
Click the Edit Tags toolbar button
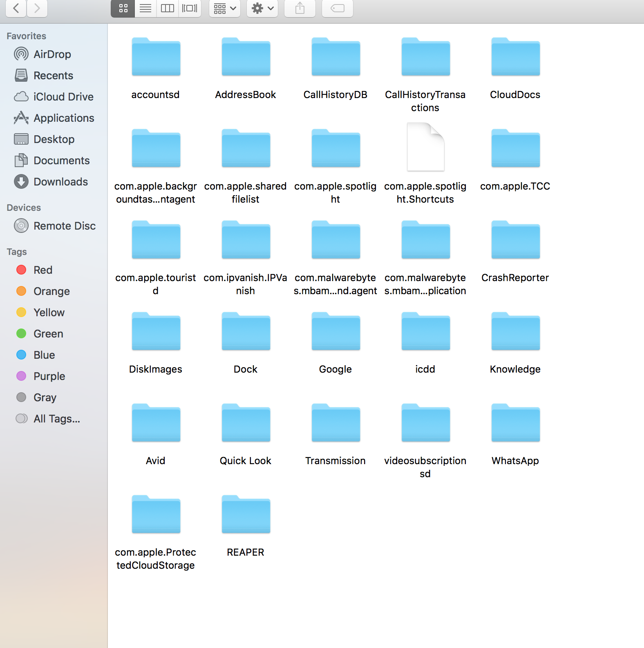pyautogui.click(x=338, y=8)
